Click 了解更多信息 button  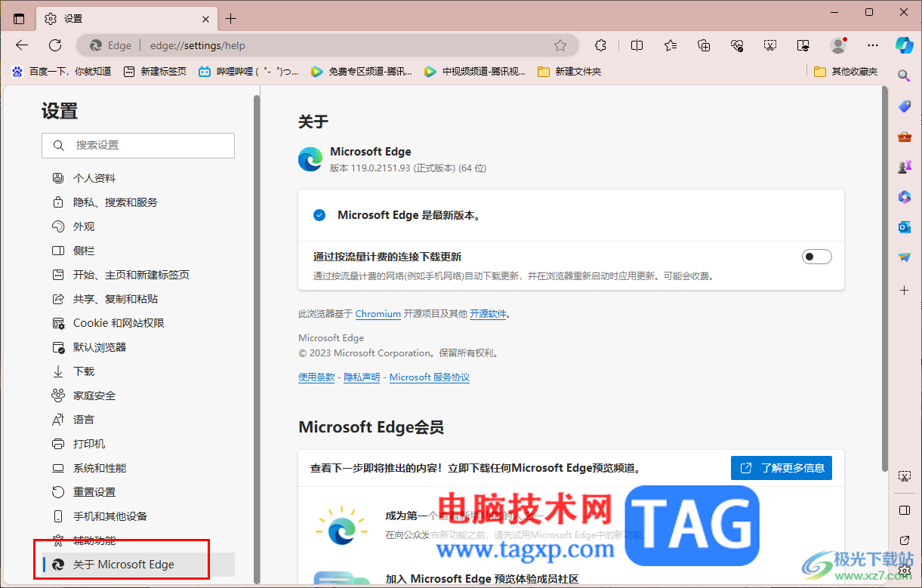[x=781, y=467]
